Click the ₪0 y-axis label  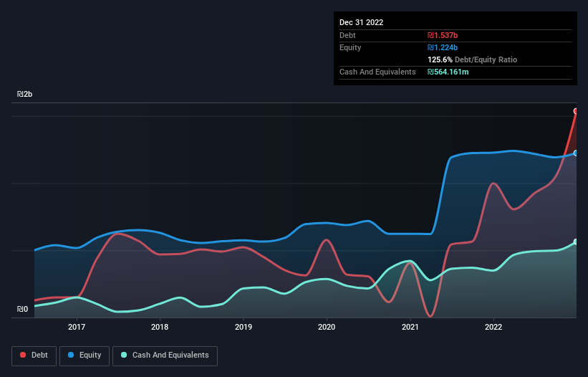click(x=22, y=309)
